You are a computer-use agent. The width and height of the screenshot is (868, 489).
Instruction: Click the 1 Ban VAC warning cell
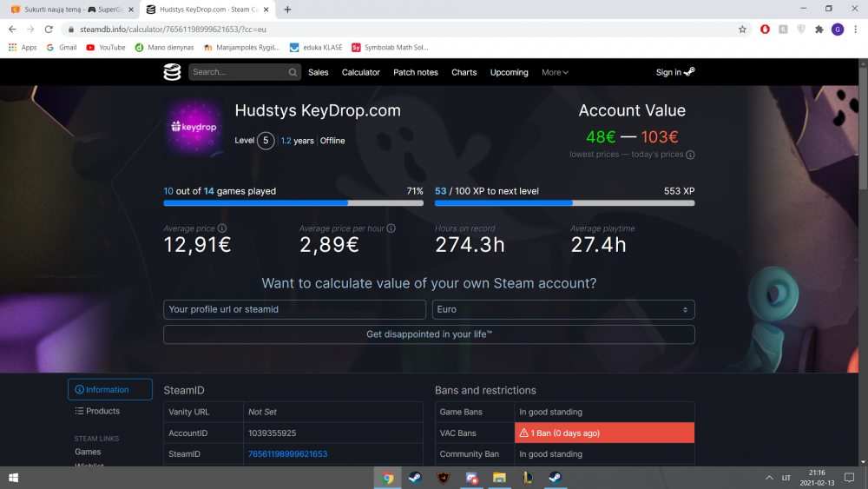pyautogui.click(x=604, y=433)
